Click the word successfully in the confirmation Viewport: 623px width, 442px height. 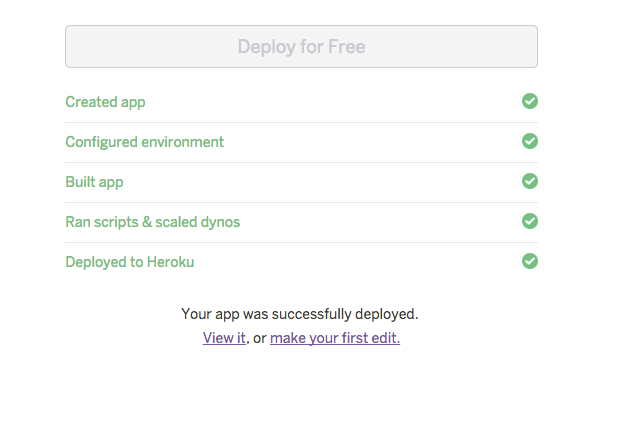[315, 314]
